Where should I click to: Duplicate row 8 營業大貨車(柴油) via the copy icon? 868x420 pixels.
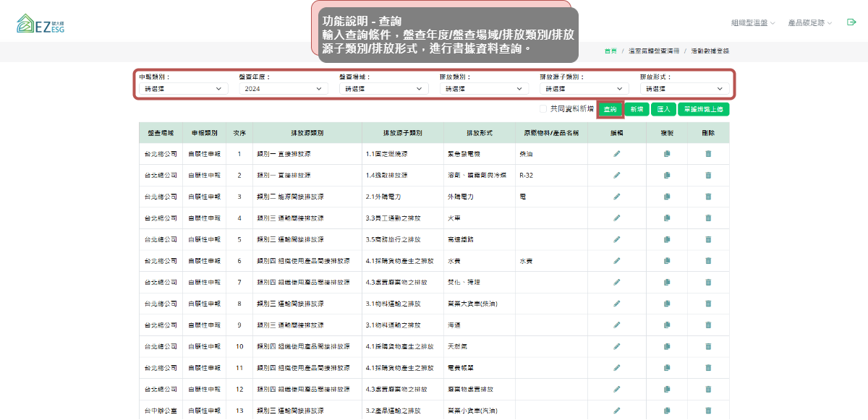point(667,304)
